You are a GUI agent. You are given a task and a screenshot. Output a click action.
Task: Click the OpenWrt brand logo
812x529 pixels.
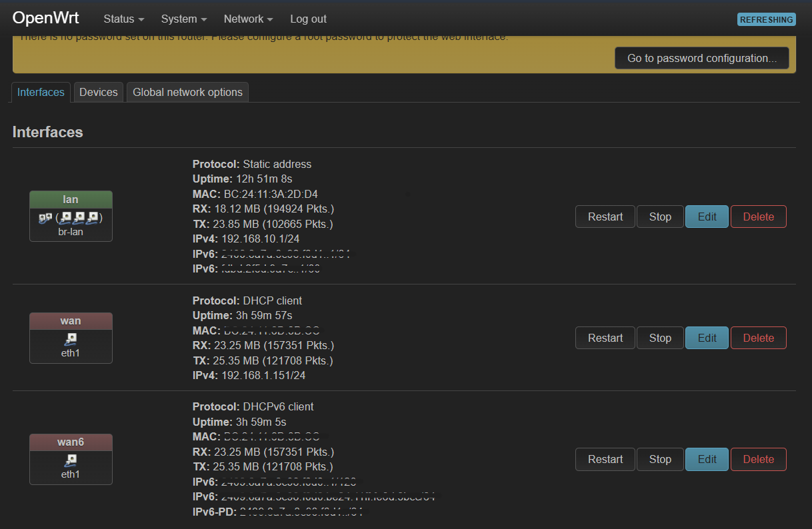(x=45, y=19)
